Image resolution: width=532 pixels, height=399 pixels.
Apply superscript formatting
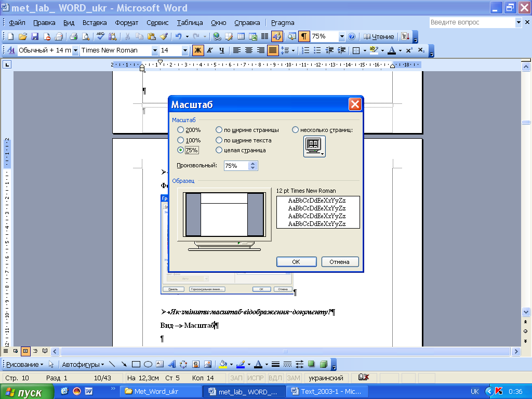(409, 50)
